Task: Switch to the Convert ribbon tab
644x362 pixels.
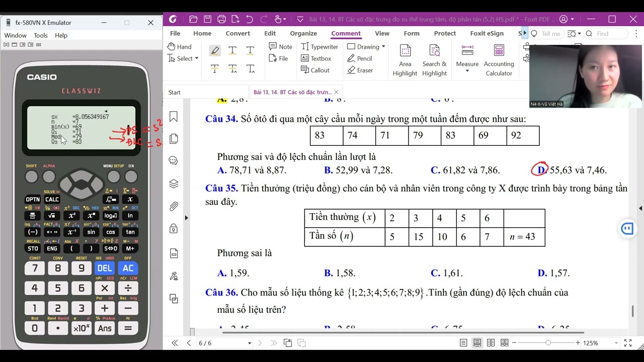Action: click(237, 33)
